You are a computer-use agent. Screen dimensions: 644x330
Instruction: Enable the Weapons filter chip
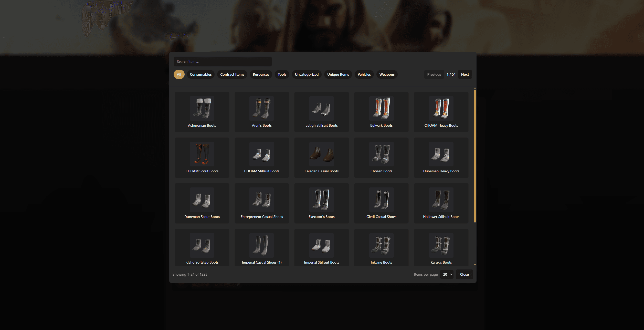tap(387, 74)
